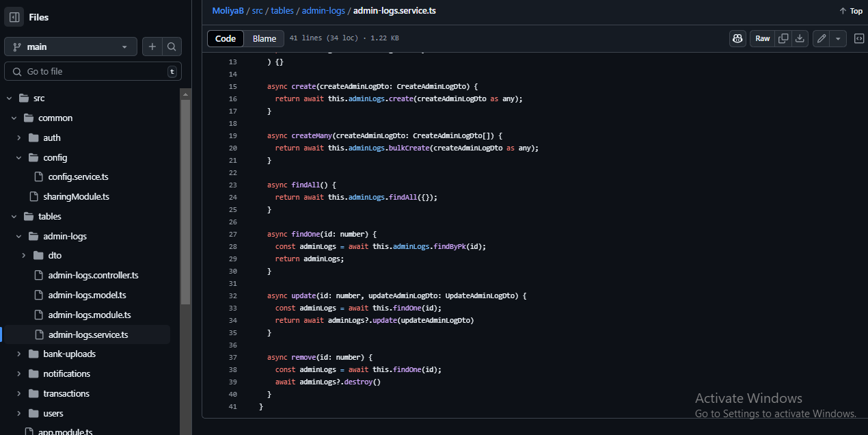
Task: Open config.service.ts in file tree
Action: [x=78, y=176]
